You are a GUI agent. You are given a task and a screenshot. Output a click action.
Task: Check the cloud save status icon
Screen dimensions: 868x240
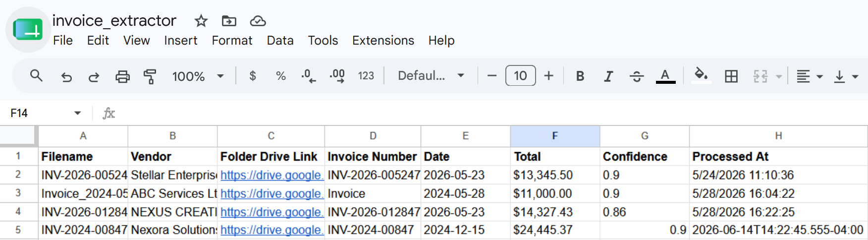pyautogui.click(x=258, y=21)
